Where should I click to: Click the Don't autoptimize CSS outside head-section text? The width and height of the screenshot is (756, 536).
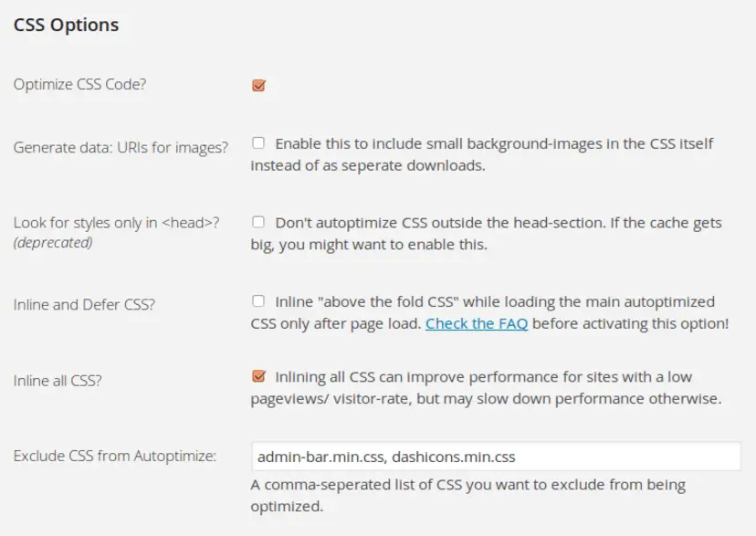486,233
